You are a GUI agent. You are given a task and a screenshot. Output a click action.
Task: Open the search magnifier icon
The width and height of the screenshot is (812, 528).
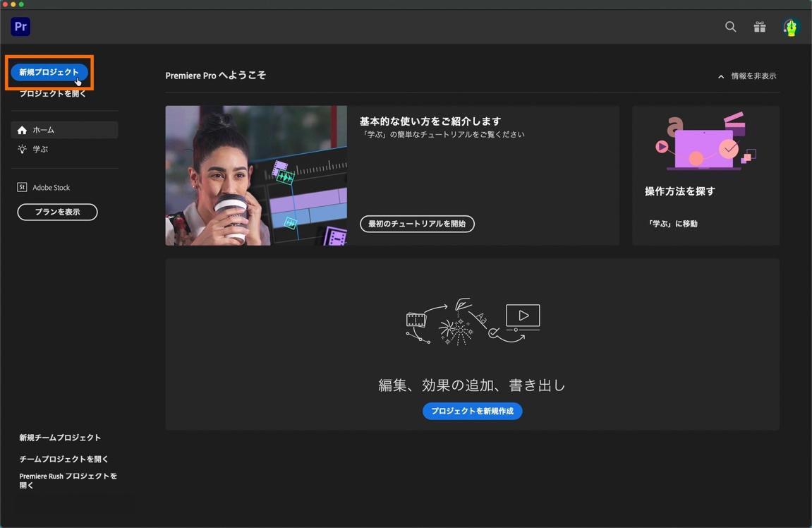coord(730,26)
